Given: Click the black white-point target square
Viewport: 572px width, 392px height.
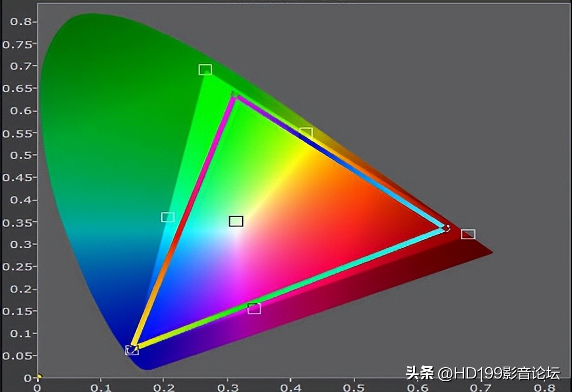Looking at the screenshot, I should (236, 221).
